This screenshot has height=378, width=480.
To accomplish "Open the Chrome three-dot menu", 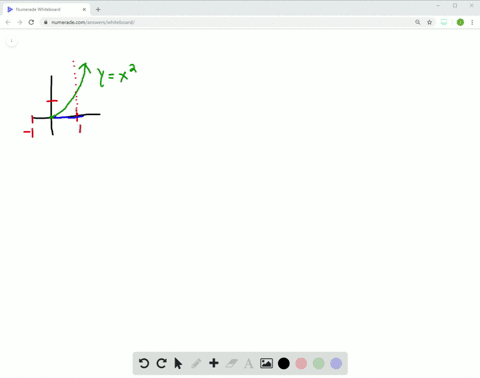I will click(x=472, y=22).
